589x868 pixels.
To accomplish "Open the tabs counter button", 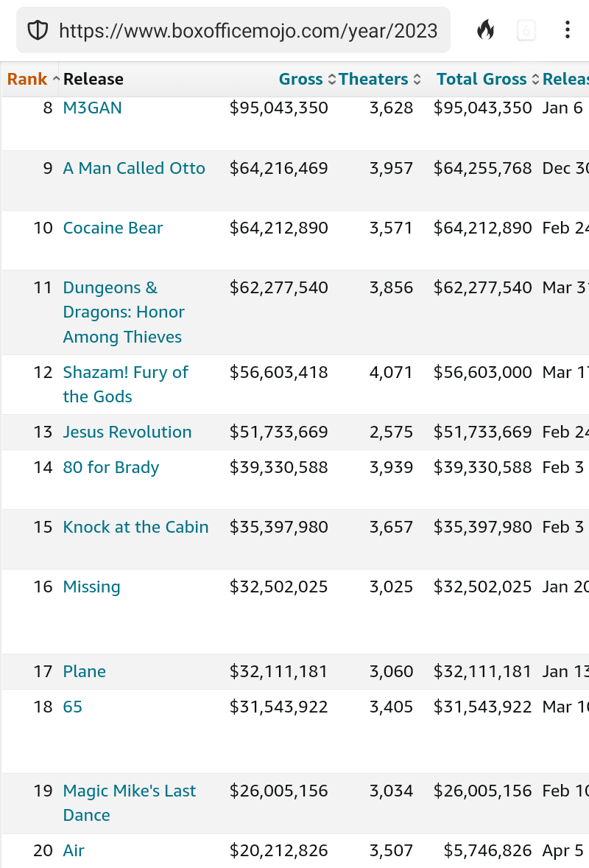I will 526,30.
